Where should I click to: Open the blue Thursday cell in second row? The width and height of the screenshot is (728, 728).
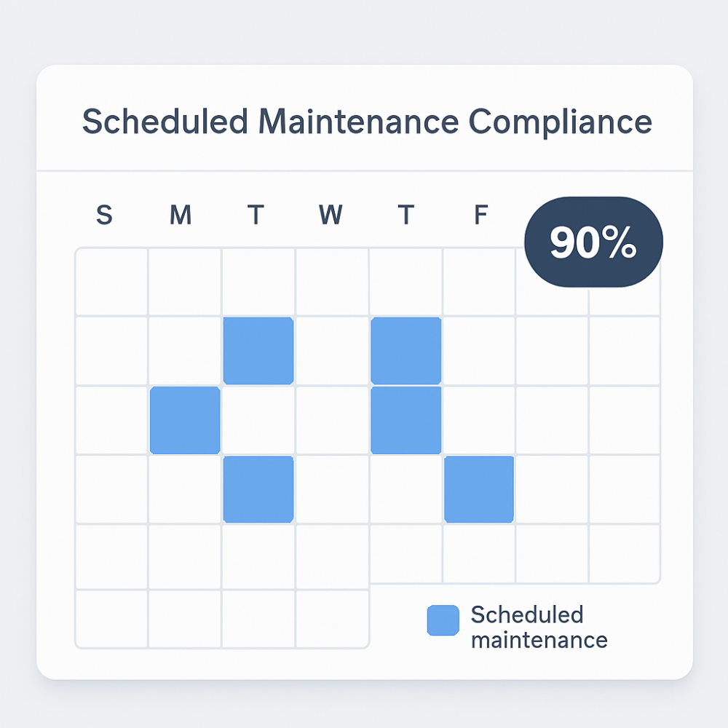406,351
